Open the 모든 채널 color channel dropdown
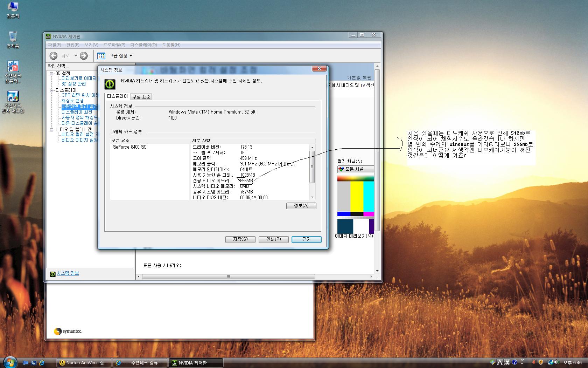 [356, 169]
